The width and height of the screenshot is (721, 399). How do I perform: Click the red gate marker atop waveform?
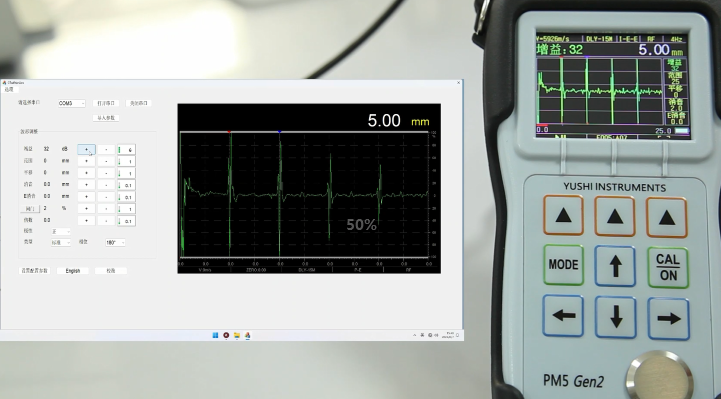coord(229,132)
